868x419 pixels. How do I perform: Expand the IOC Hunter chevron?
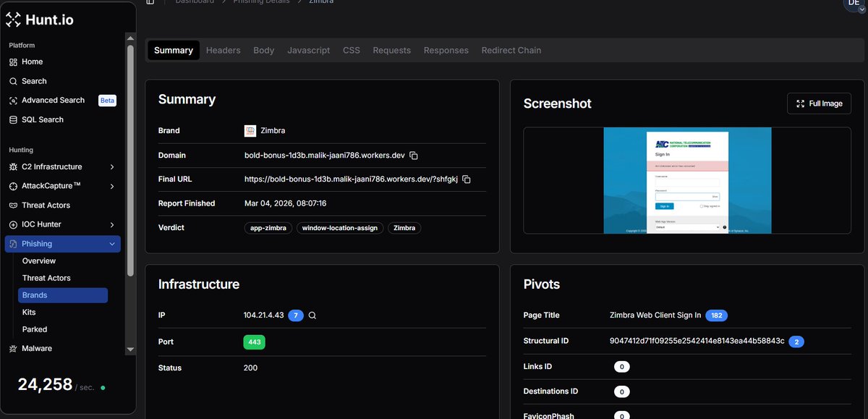click(x=111, y=225)
